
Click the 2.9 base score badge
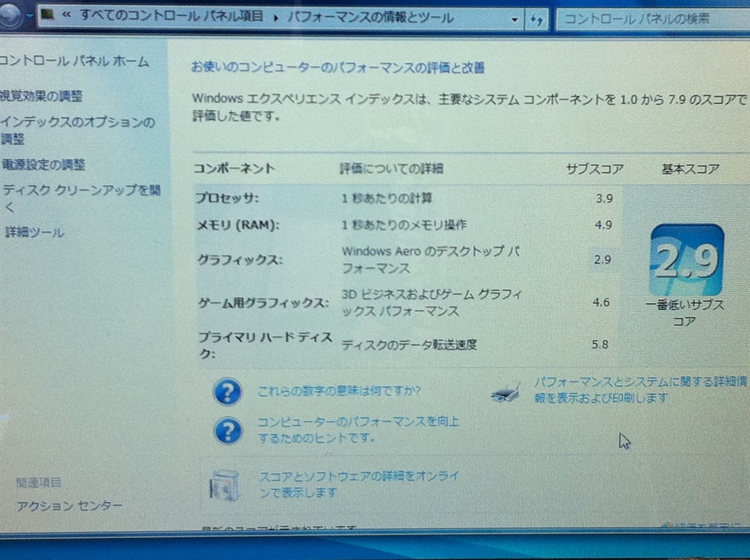click(x=687, y=261)
